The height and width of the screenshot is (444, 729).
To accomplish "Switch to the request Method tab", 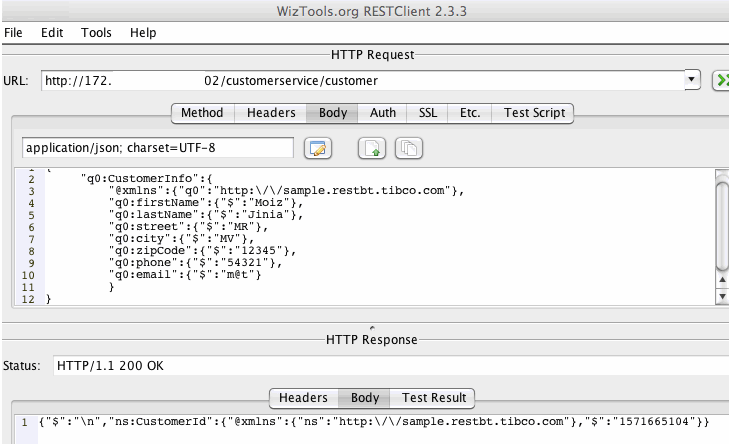I will tap(202, 113).
